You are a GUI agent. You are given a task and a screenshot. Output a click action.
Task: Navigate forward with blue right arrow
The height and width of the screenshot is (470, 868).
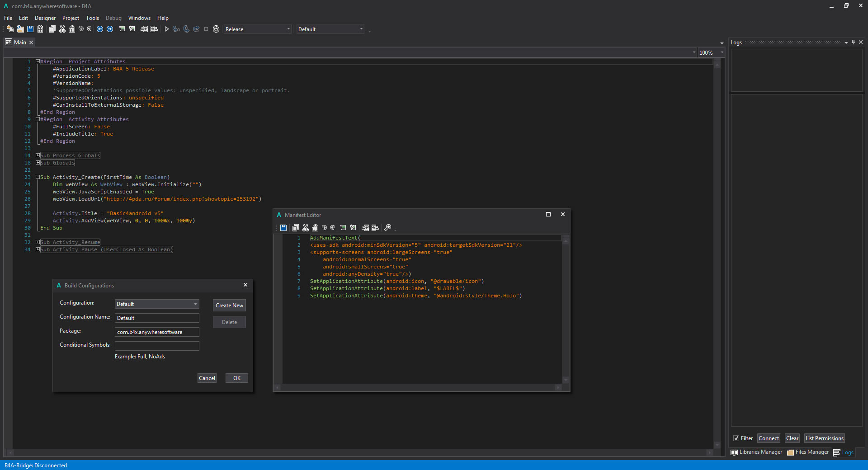point(110,29)
